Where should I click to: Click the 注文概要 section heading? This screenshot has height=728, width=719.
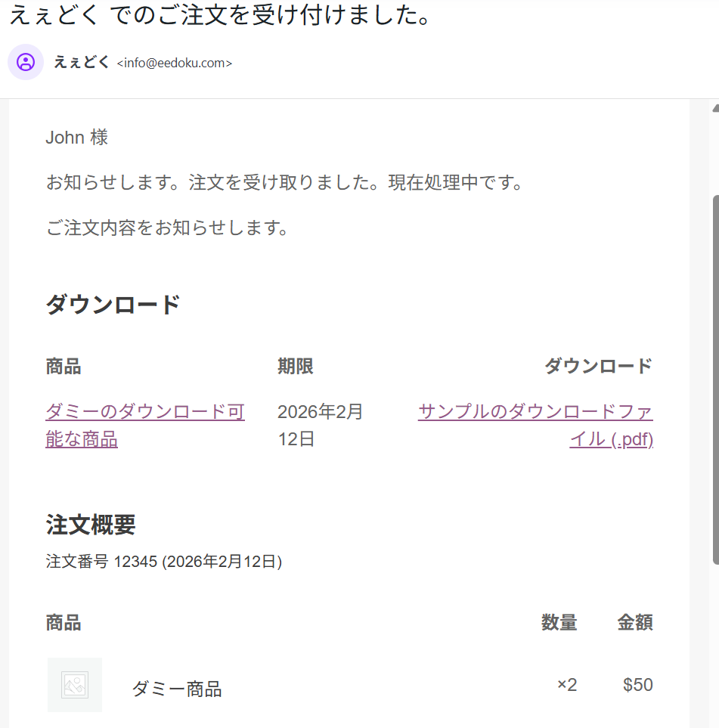pyautogui.click(x=91, y=524)
